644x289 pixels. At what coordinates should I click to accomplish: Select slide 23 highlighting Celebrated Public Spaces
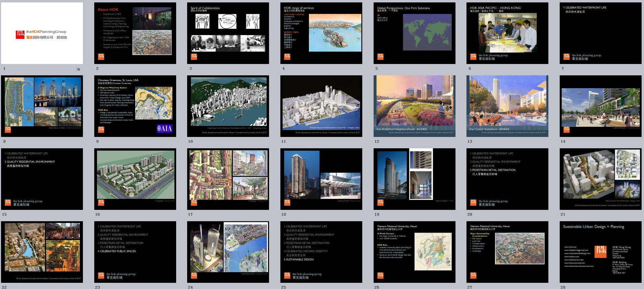click(135, 252)
